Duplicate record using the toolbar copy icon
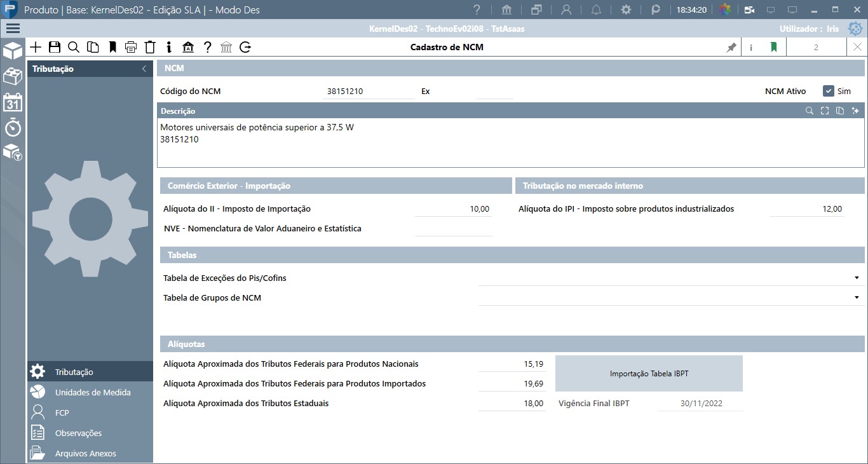Viewport: 868px width, 464px height. tap(93, 47)
